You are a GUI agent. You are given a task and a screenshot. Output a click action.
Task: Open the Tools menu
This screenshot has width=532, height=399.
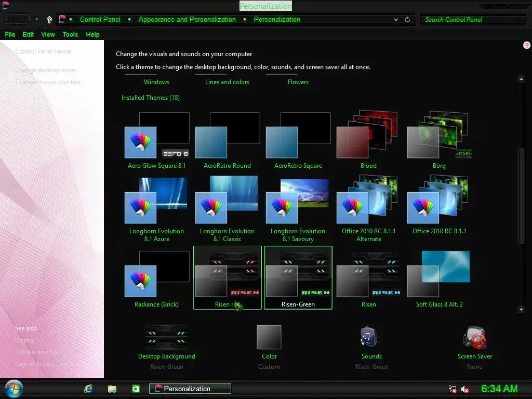tap(70, 34)
